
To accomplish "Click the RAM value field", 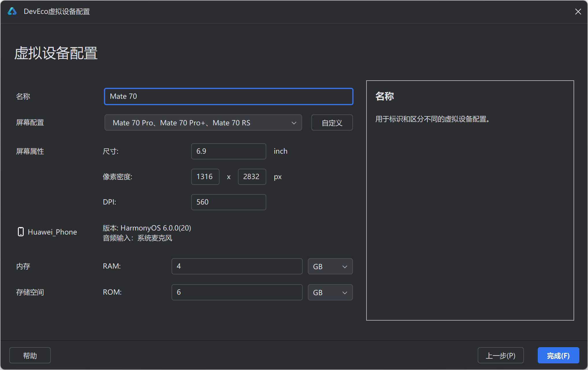I will [x=237, y=266].
